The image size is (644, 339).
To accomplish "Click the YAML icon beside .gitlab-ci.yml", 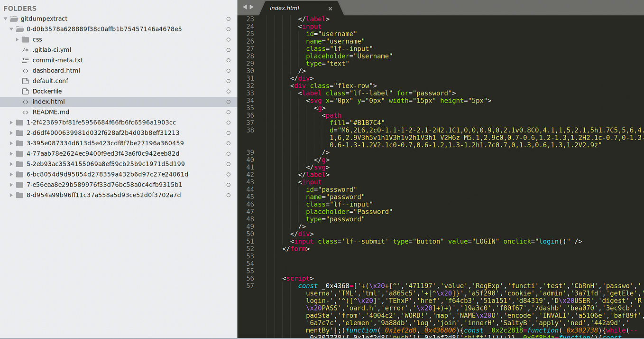I will [25, 49].
